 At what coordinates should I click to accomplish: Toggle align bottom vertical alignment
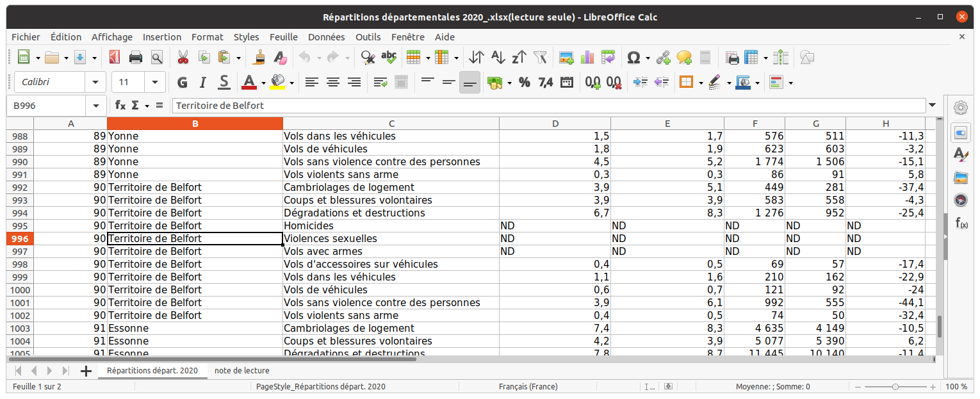[470, 82]
